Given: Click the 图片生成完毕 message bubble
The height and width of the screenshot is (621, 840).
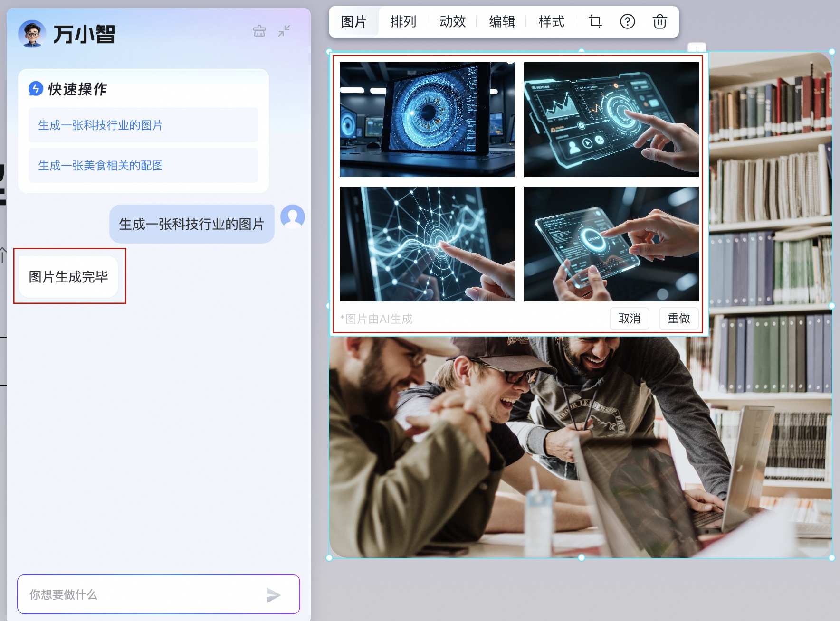Looking at the screenshot, I should tap(68, 277).
